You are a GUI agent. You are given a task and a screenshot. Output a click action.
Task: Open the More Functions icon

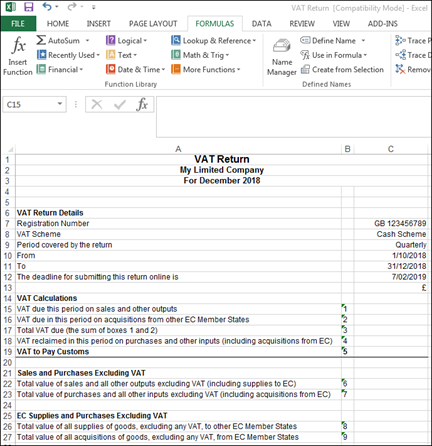[176, 69]
